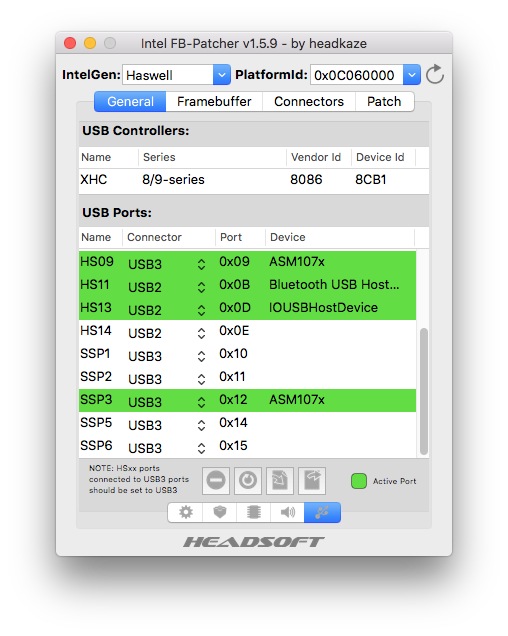Viewport: 508px width, 636px height.
Task: Click the 0x12 port value cell
Action: coord(233,400)
